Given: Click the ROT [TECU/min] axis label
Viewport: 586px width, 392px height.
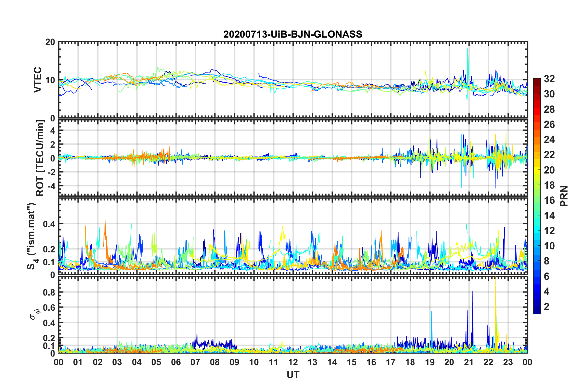Looking at the screenshot, I should point(40,158).
